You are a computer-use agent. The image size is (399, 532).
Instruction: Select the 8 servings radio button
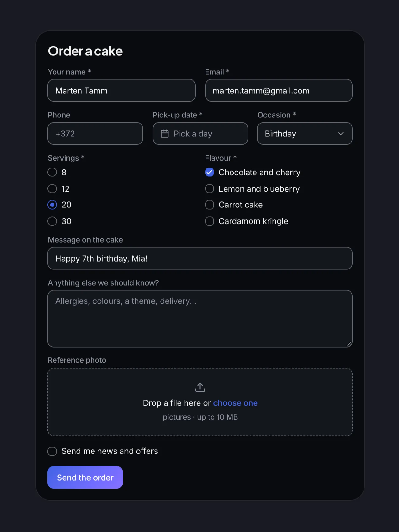52,172
